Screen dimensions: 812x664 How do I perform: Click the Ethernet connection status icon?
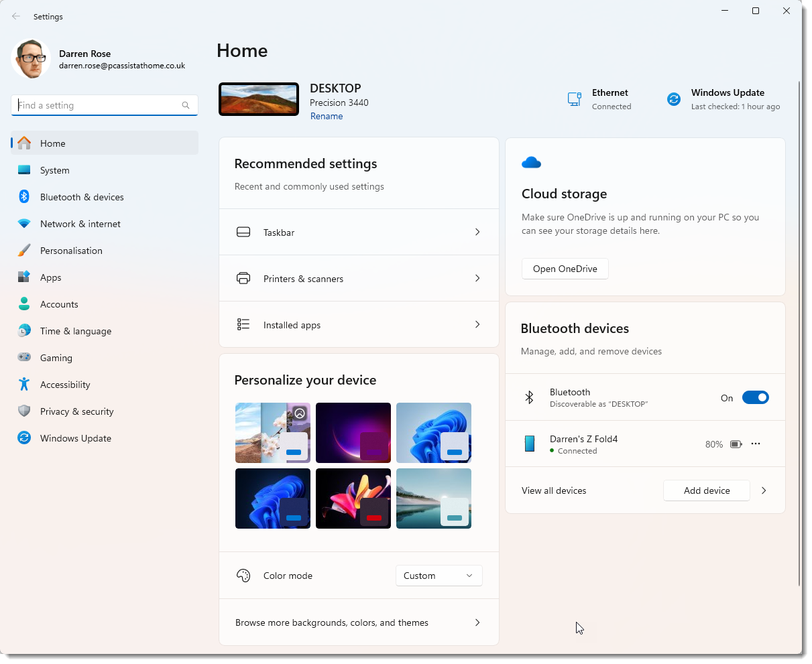(574, 98)
